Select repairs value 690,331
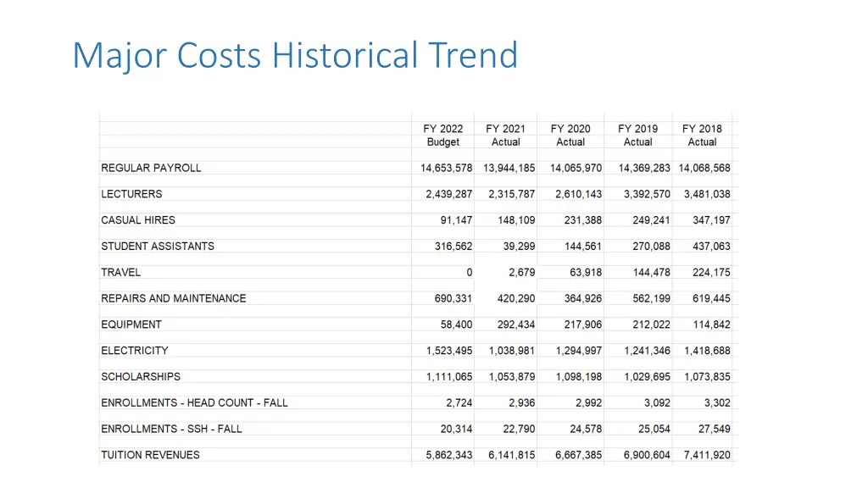 pos(453,298)
